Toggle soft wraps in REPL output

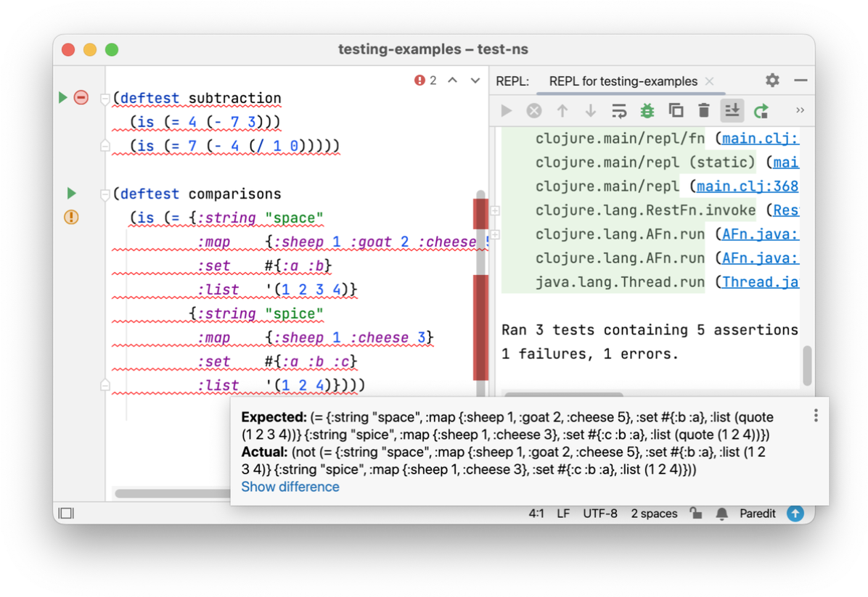click(x=619, y=111)
